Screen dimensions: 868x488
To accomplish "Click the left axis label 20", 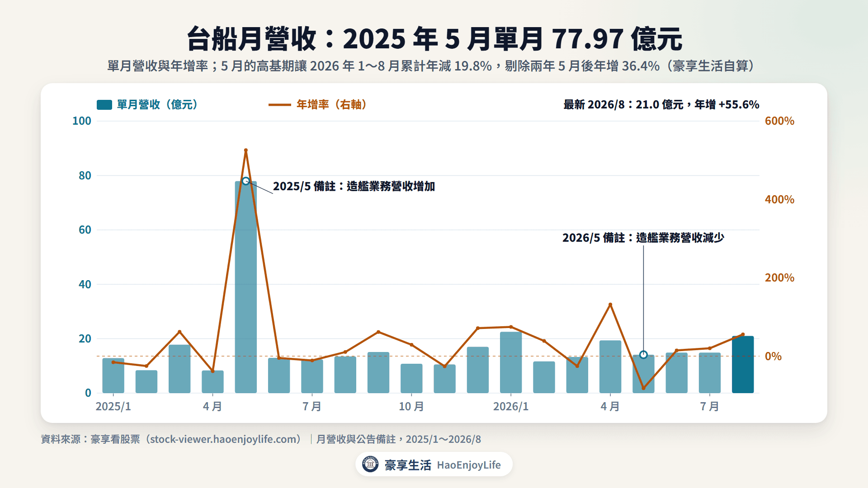I will [x=85, y=339].
